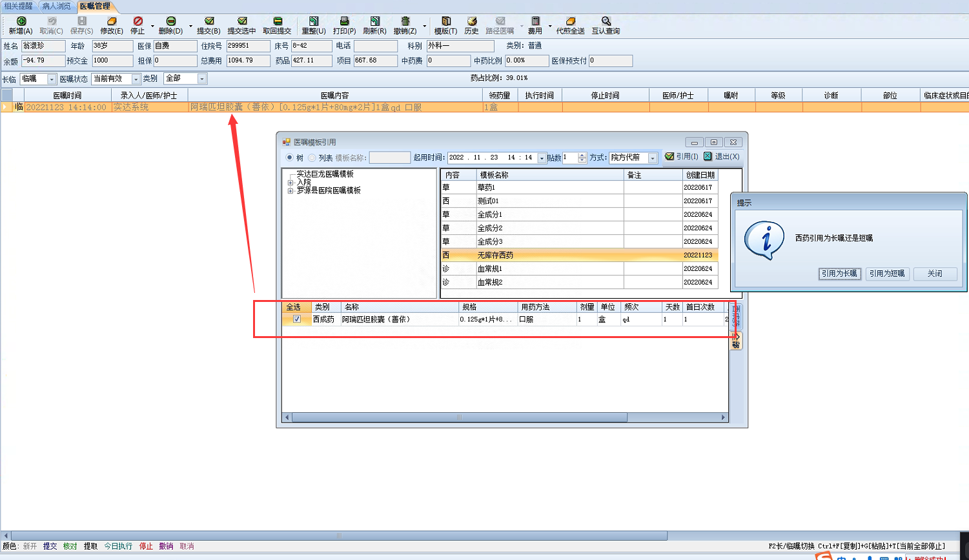The width and height of the screenshot is (969, 560).
Task: Click 退出(X) in the template dialog
Action: click(722, 157)
